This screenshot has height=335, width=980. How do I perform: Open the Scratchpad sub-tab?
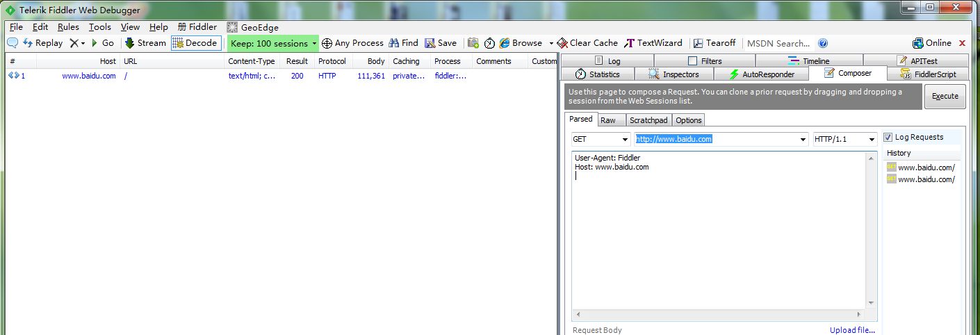(x=648, y=120)
